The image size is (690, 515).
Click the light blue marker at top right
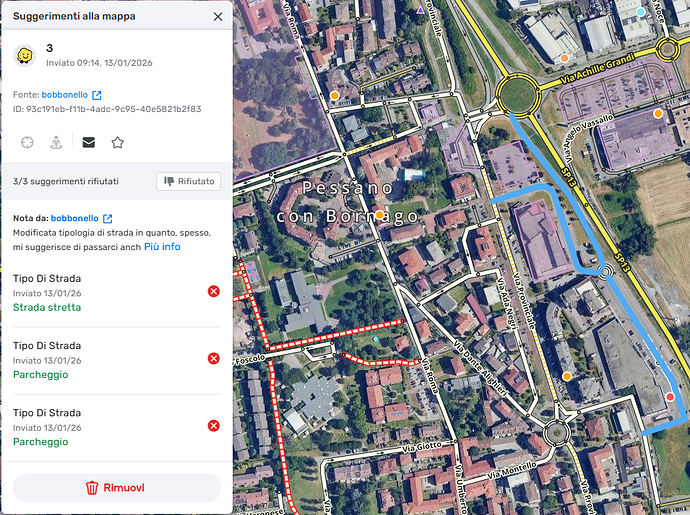(x=641, y=12)
